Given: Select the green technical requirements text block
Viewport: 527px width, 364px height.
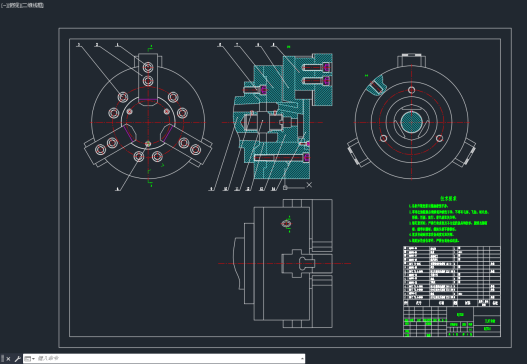Looking at the screenshot, I should coord(449,219).
